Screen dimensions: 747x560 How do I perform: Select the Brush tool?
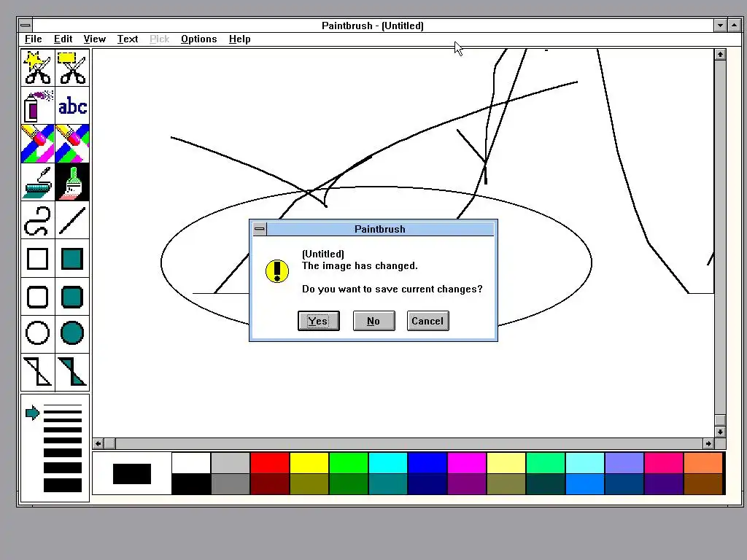(x=72, y=182)
